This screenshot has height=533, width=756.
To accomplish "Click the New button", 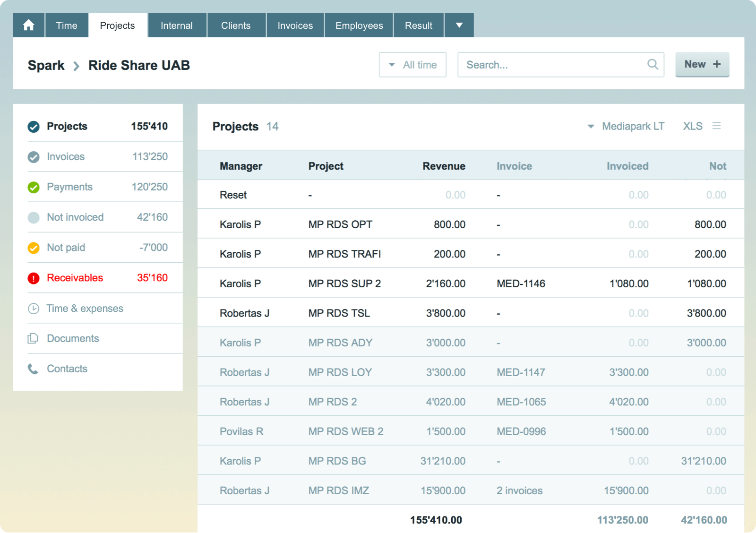I will pyautogui.click(x=702, y=64).
